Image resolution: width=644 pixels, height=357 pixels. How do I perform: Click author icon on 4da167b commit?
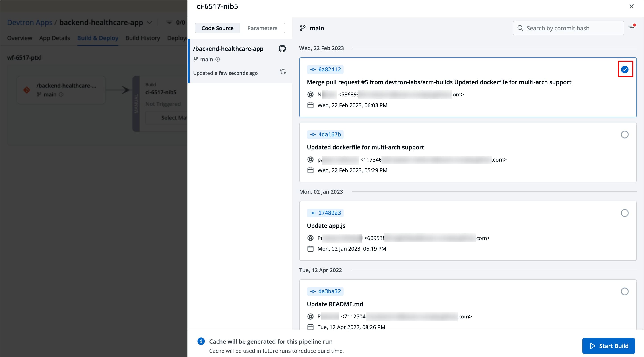[310, 159]
